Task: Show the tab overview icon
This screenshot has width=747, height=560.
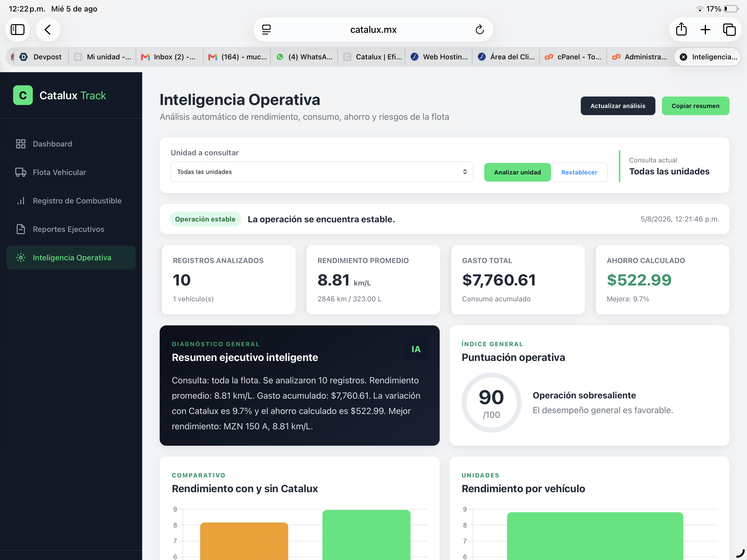Action: 729,30
